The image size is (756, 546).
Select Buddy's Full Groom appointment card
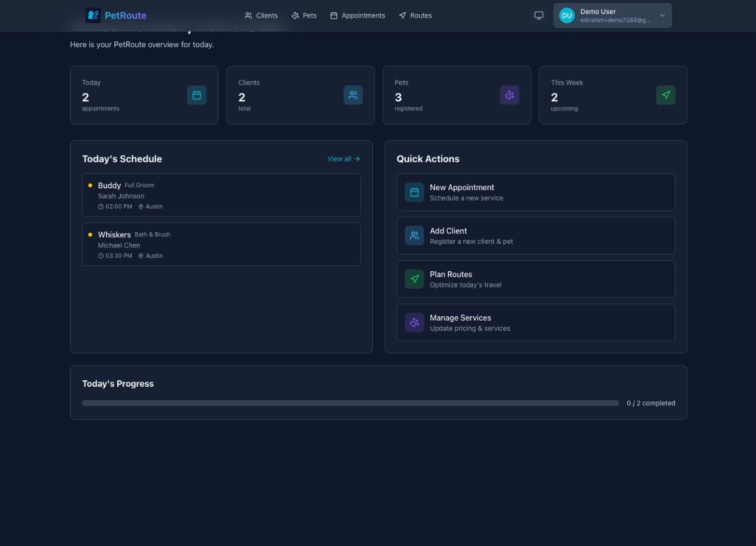click(221, 195)
